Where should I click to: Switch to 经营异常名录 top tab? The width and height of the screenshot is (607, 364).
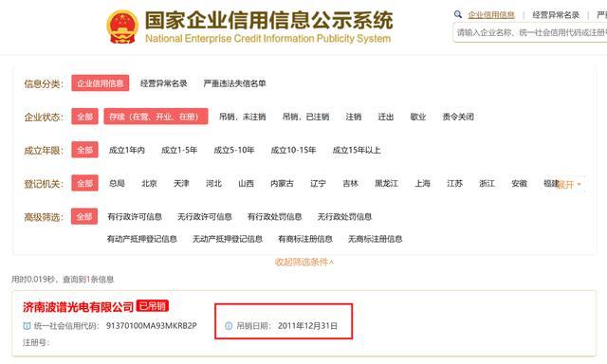click(556, 15)
